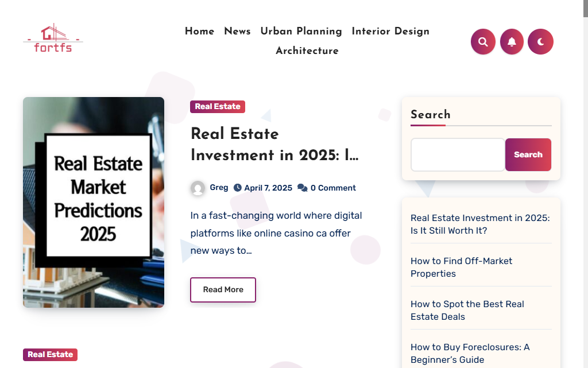
Task: Open Urban Planning menu section
Action: [x=301, y=32]
